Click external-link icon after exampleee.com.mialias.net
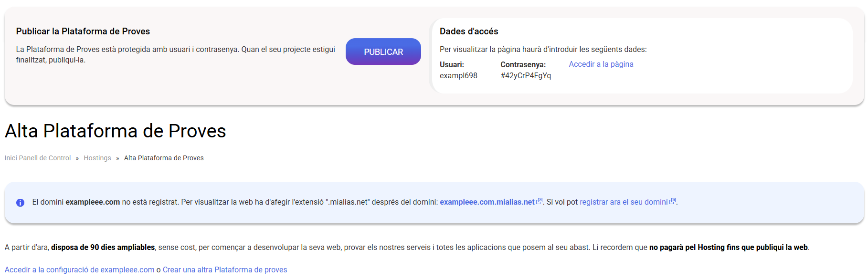 (x=540, y=202)
